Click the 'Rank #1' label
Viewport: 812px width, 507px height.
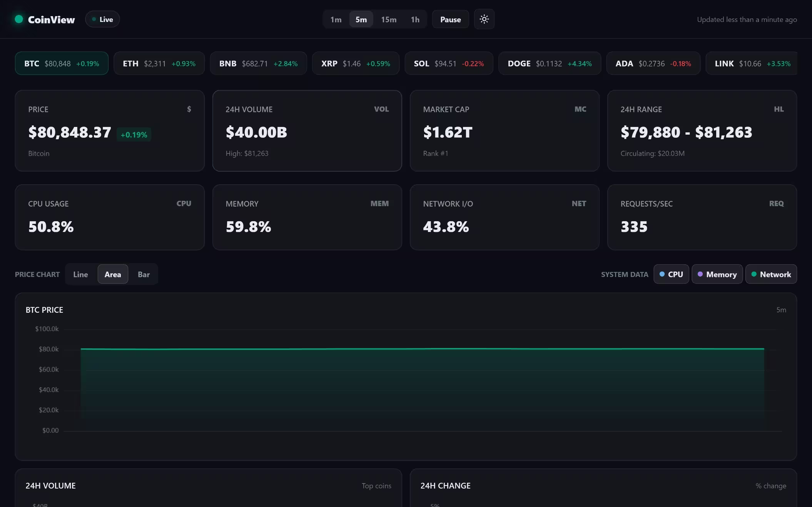(436, 153)
